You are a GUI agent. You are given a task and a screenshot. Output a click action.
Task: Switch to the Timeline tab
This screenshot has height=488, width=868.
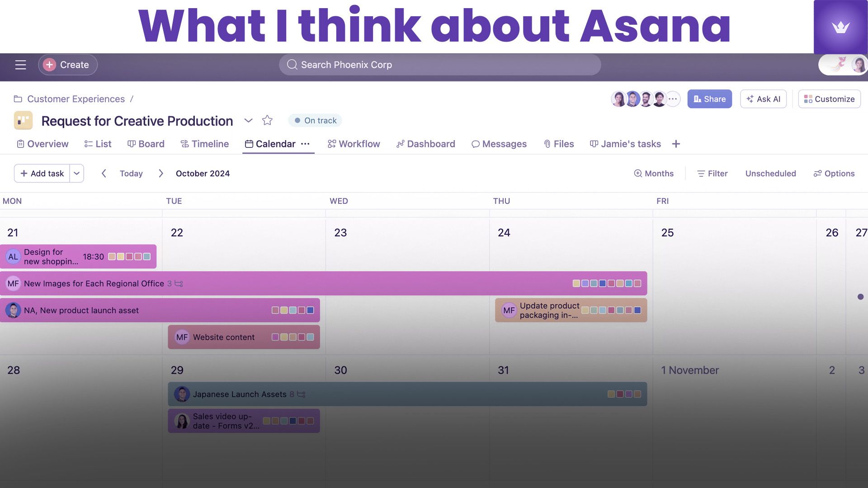coord(205,144)
